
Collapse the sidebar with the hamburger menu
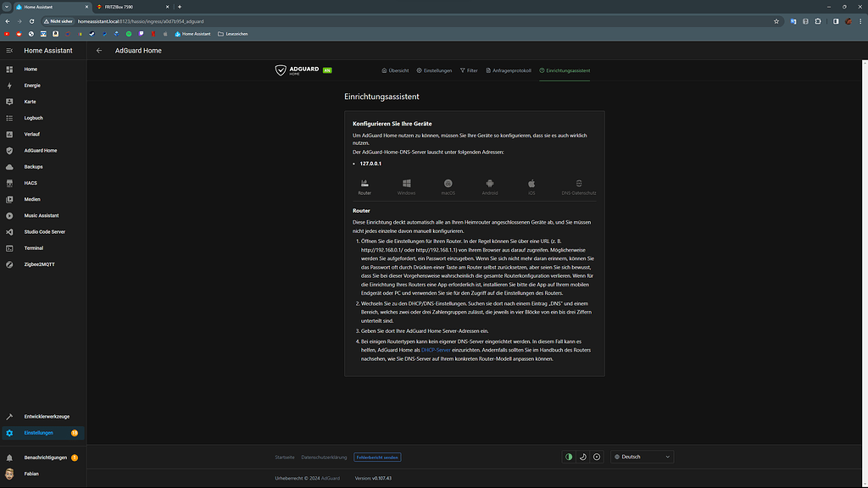pos(10,50)
